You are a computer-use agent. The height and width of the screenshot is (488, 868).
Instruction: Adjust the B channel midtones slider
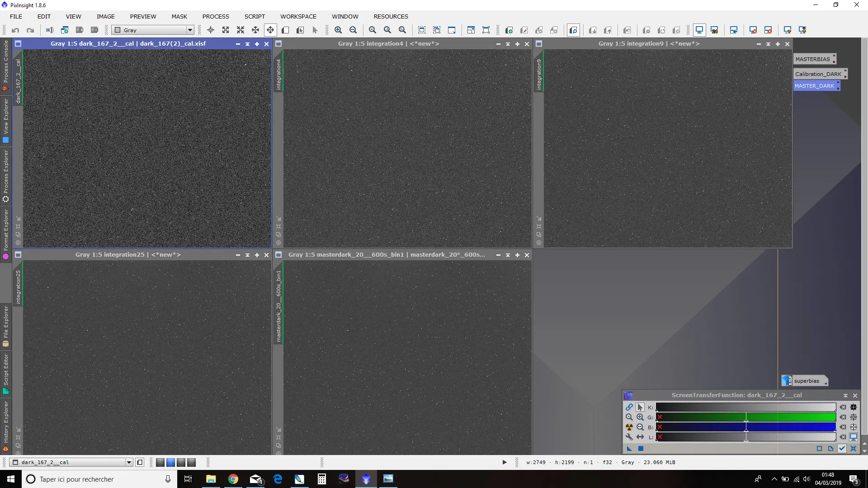[746, 427]
